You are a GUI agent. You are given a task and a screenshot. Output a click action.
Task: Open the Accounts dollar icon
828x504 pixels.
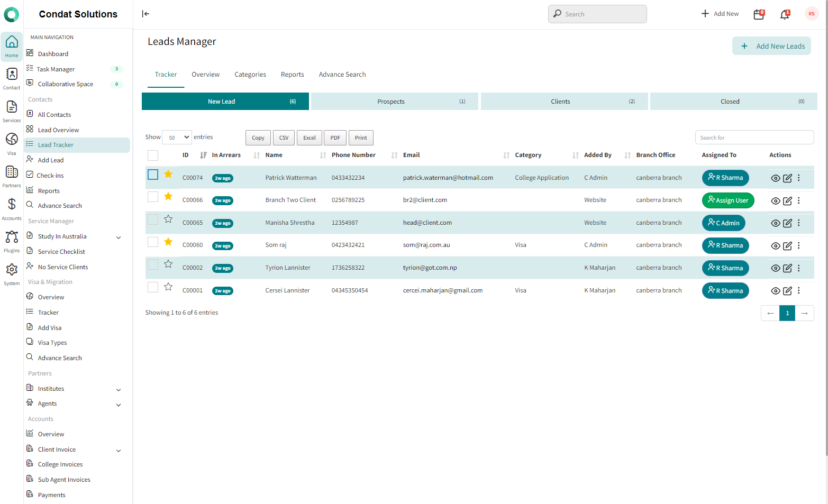[12, 209]
